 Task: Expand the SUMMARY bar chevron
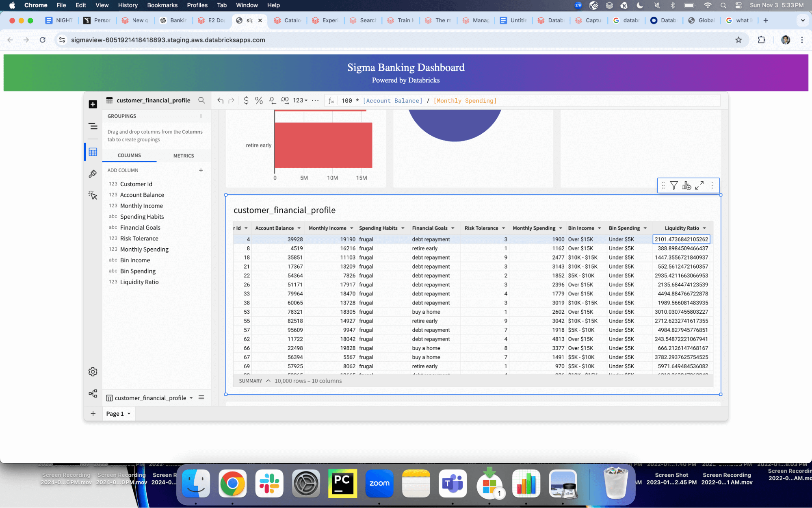pyautogui.click(x=268, y=381)
